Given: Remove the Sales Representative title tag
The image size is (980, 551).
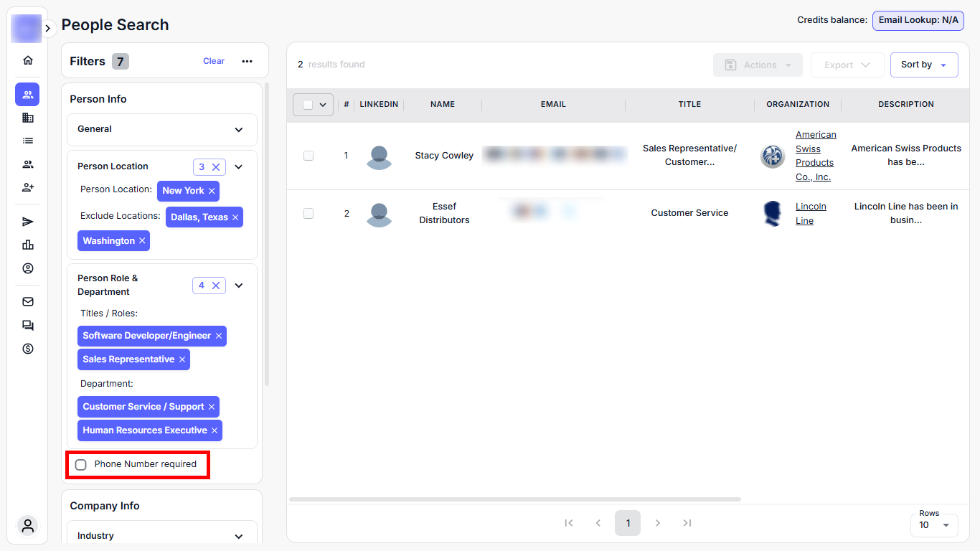Looking at the screenshot, I should [182, 359].
